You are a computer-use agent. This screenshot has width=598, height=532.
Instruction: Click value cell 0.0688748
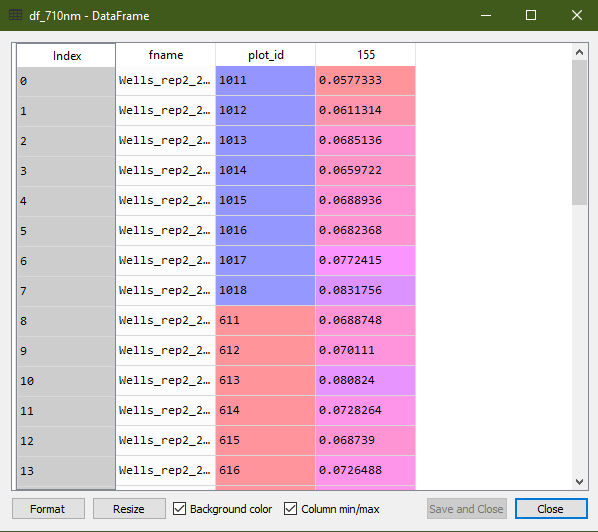(x=365, y=320)
